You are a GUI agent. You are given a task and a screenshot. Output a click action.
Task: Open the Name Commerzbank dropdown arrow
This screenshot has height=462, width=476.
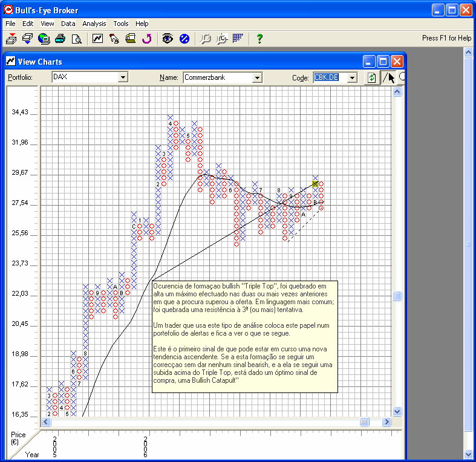[x=257, y=78]
